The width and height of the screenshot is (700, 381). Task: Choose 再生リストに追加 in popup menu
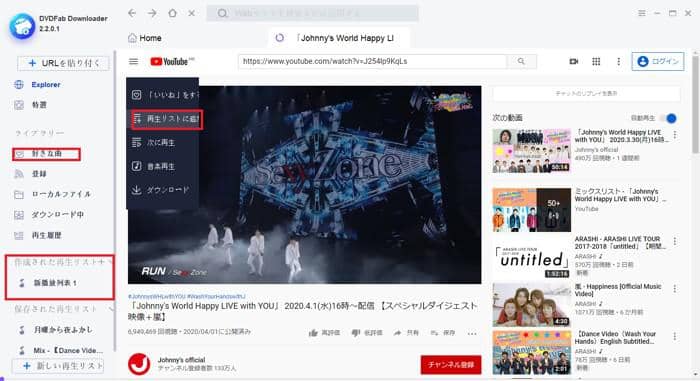pyautogui.click(x=166, y=119)
